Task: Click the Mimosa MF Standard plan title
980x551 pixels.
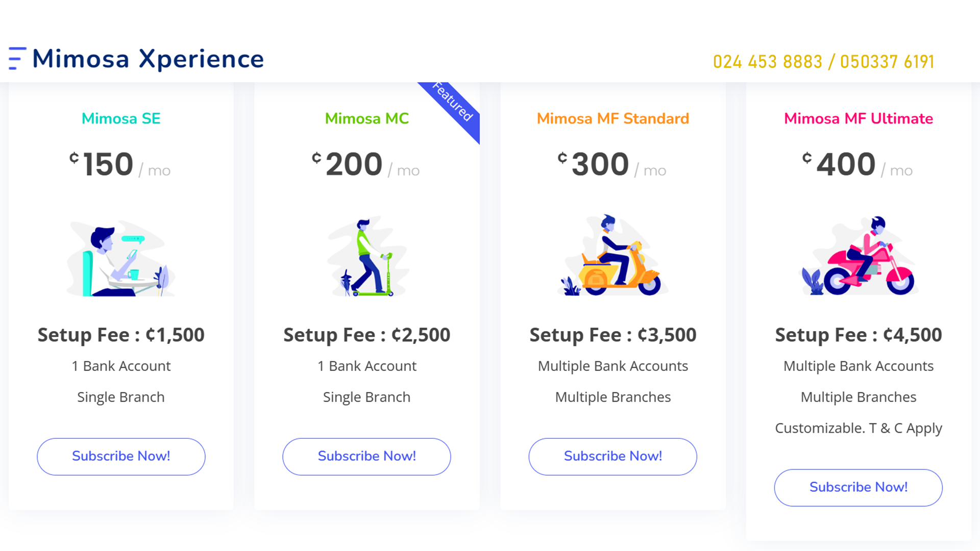Action: click(612, 118)
